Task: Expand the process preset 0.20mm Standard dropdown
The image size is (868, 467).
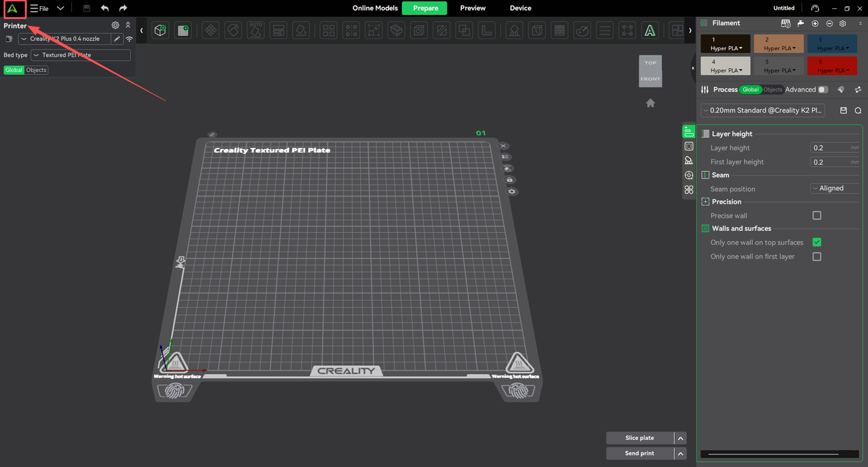Action: (763, 111)
